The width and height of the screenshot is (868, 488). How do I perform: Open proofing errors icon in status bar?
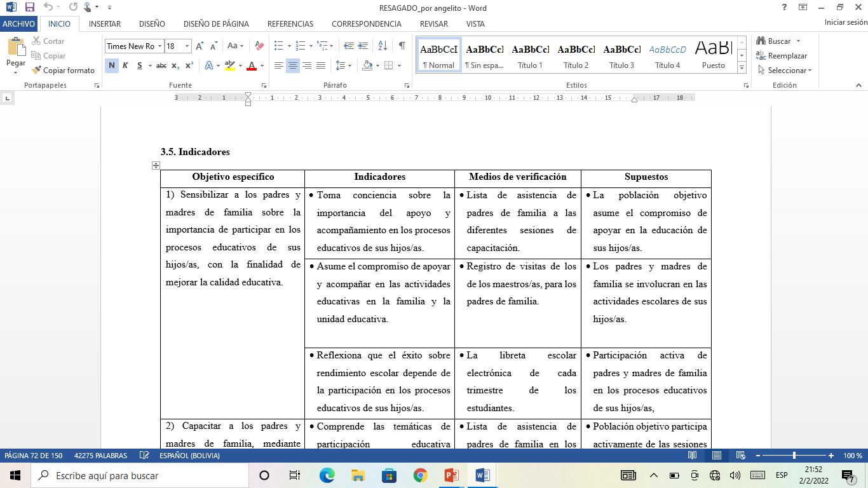(144, 456)
